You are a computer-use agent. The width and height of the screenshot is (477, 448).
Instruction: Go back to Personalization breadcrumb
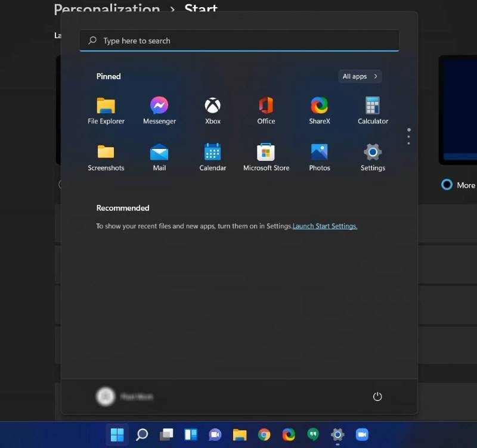(x=106, y=10)
